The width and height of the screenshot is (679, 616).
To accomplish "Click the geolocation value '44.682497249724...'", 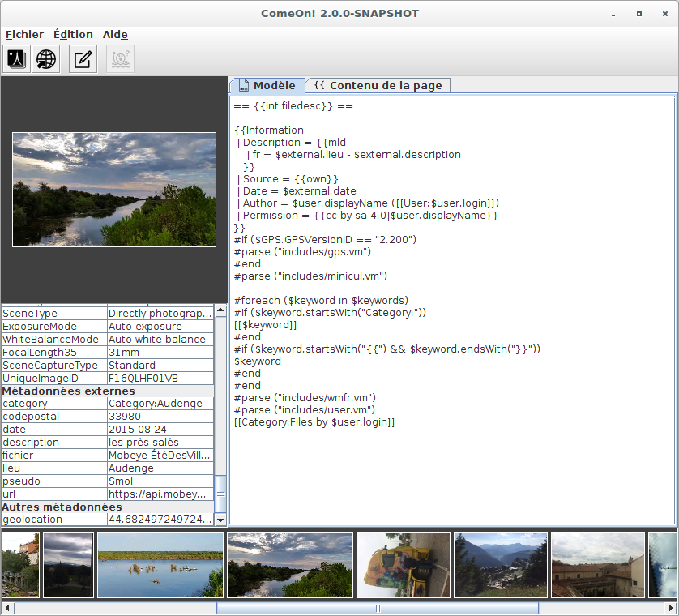I will coord(160,520).
